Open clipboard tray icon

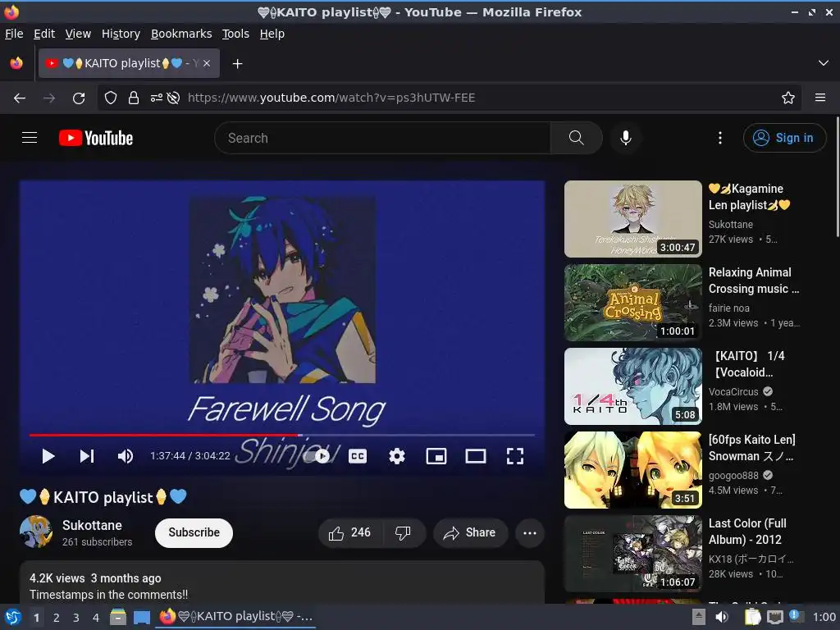(x=753, y=617)
